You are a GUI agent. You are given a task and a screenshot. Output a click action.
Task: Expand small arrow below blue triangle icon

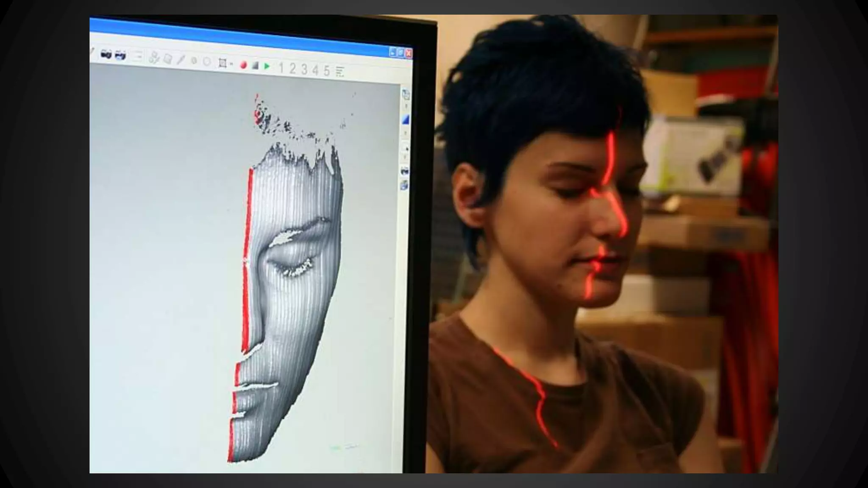click(406, 133)
